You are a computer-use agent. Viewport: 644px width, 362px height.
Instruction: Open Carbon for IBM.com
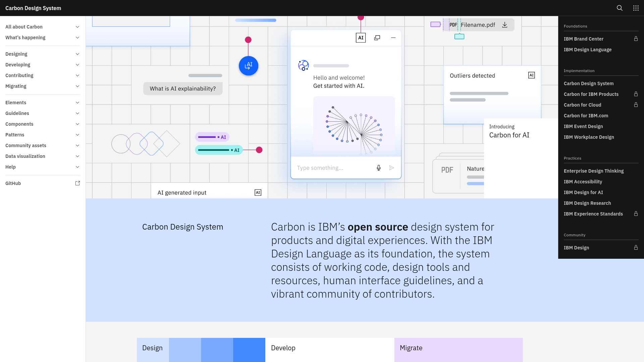601,116
